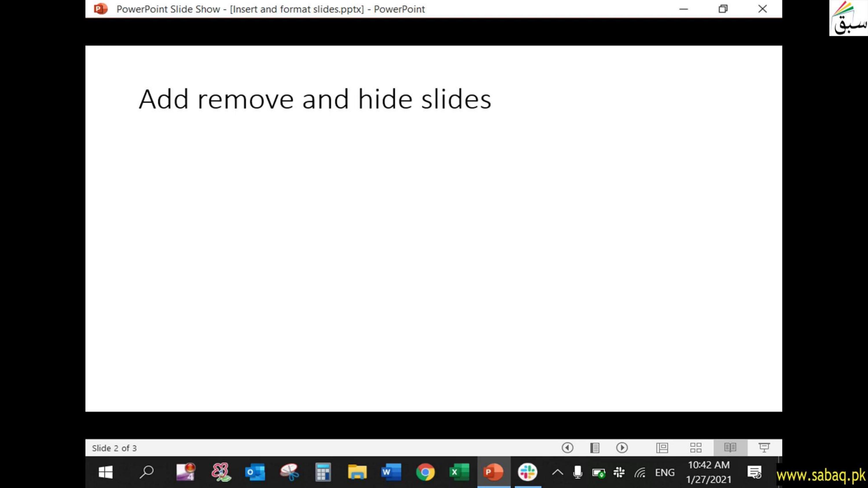Open Slack from the taskbar

point(528,472)
